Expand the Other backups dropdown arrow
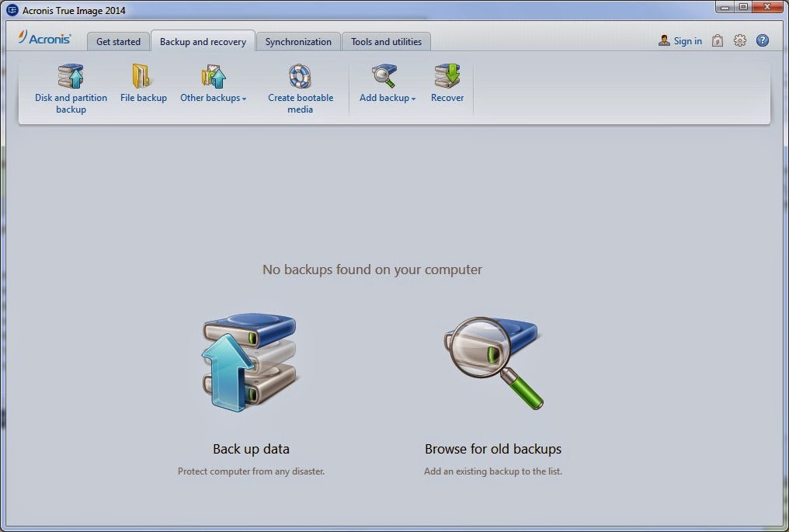Image resolution: width=789 pixels, height=532 pixels. (x=244, y=99)
